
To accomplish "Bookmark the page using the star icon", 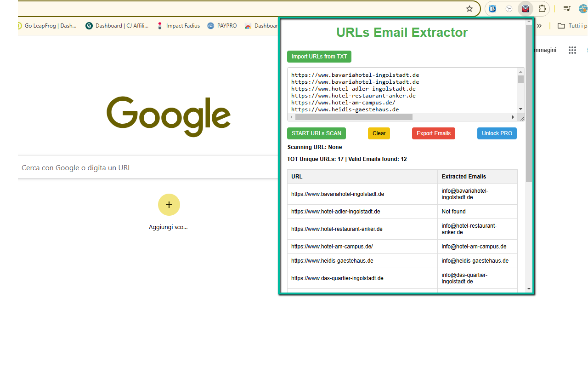I will pyautogui.click(x=469, y=8).
